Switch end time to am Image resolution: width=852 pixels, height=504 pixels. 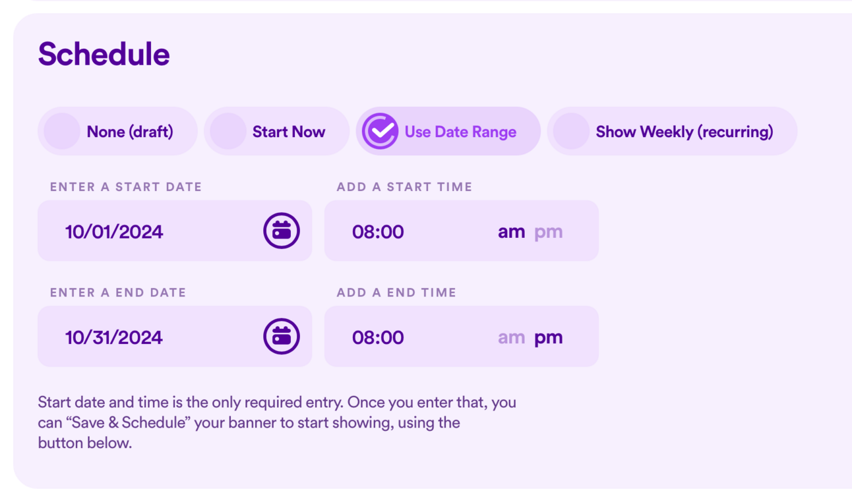point(511,337)
